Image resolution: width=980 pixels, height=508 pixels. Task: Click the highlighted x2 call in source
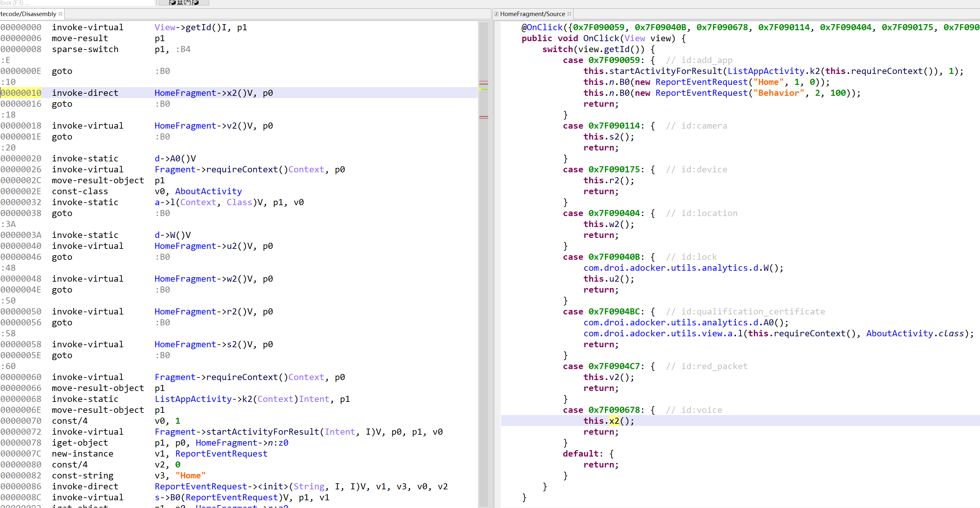614,421
